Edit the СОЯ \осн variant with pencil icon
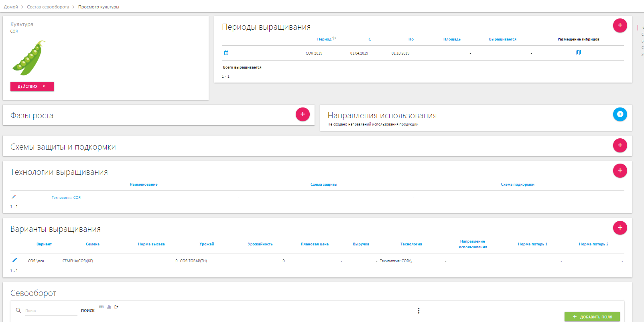Image resolution: width=644 pixels, height=322 pixels. point(14,260)
